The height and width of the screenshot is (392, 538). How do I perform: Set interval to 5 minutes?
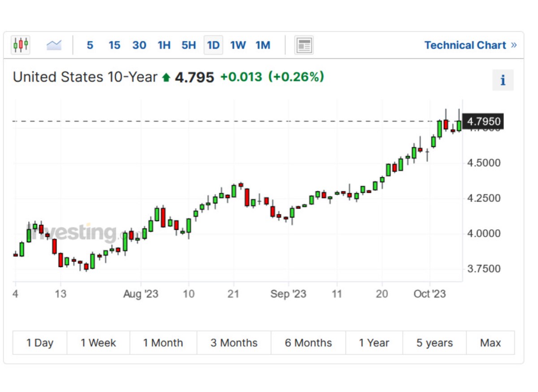click(90, 45)
